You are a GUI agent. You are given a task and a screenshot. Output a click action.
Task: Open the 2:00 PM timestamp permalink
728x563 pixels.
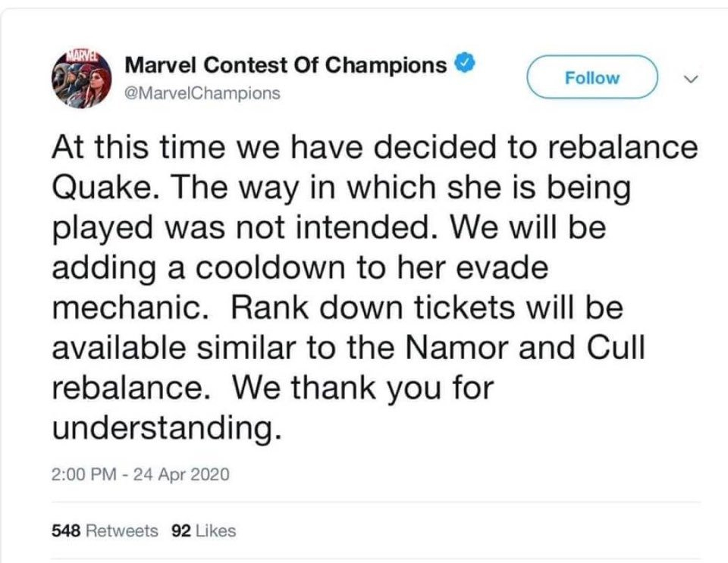84,474
